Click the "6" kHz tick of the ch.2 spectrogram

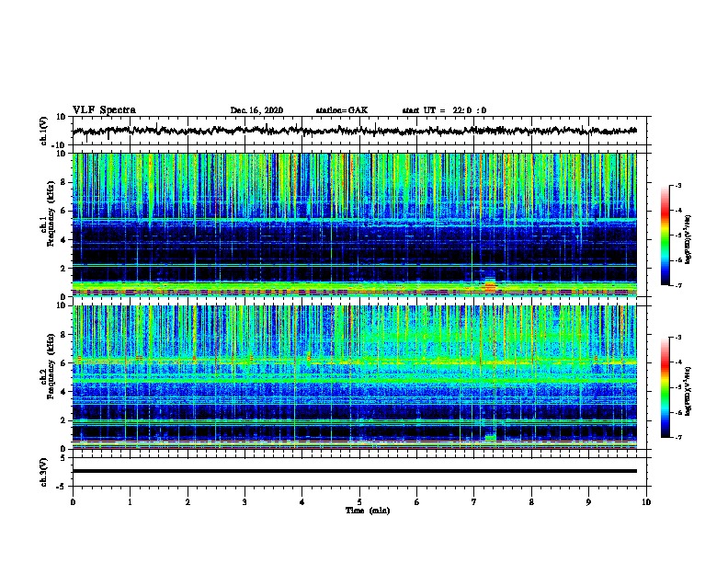pyautogui.click(x=63, y=363)
